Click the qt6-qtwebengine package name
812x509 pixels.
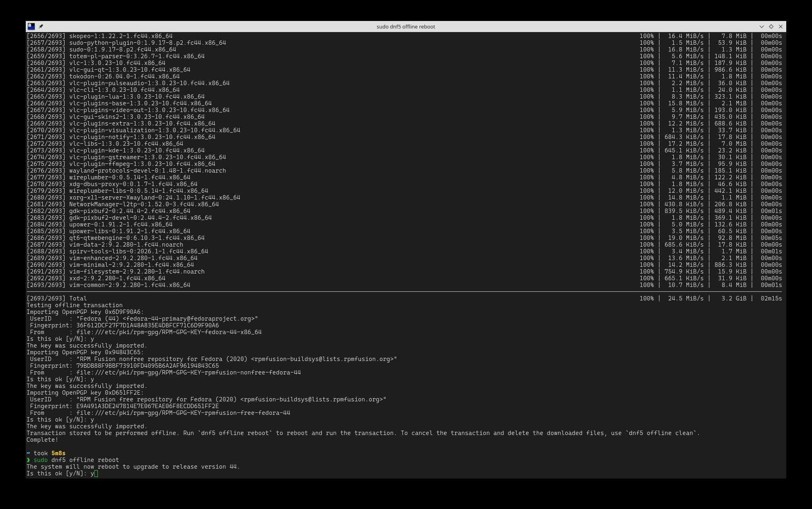[x=137, y=238]
